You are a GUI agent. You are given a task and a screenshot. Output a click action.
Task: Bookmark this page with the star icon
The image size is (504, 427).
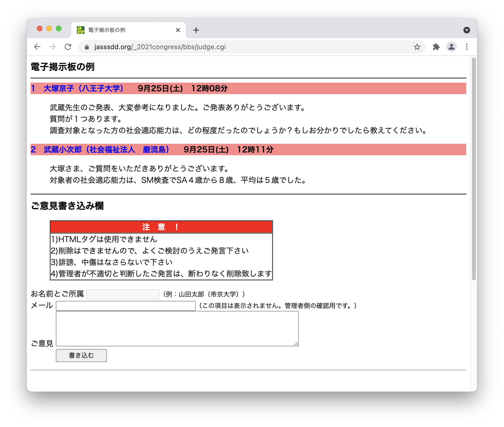pos(417,47)
